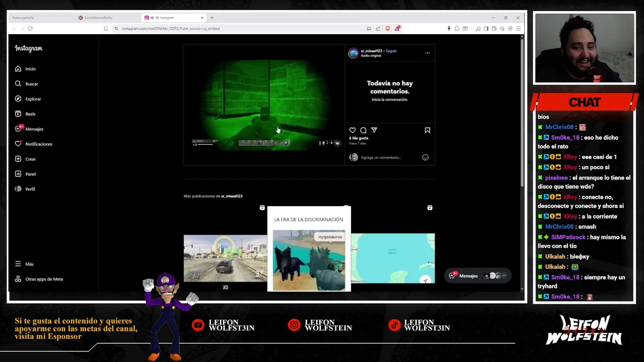Open Buscar search in Instagram sidebar
Viewport: 644px width, 362px height.
[18, 84]
